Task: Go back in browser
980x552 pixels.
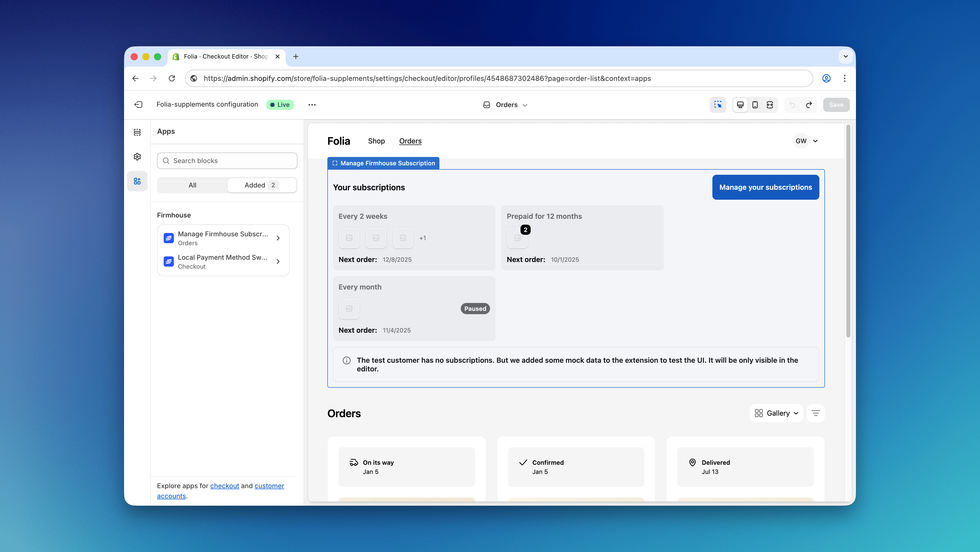Action: tap(135, 78)
